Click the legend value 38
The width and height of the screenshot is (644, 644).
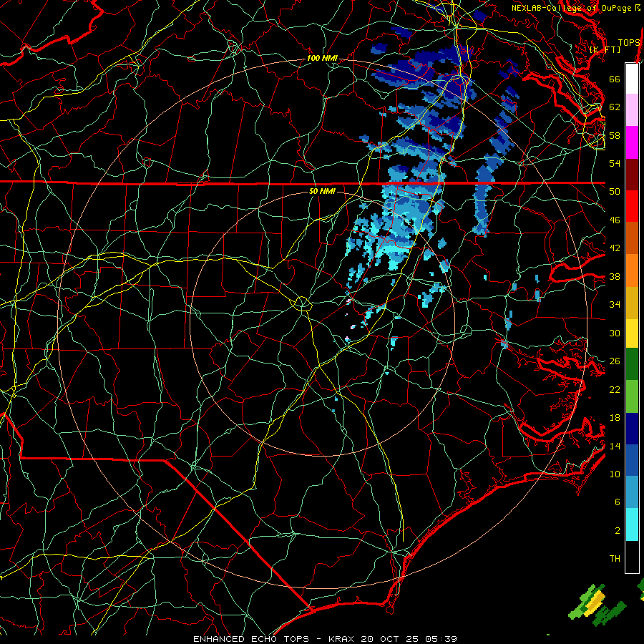coord(615,276)
